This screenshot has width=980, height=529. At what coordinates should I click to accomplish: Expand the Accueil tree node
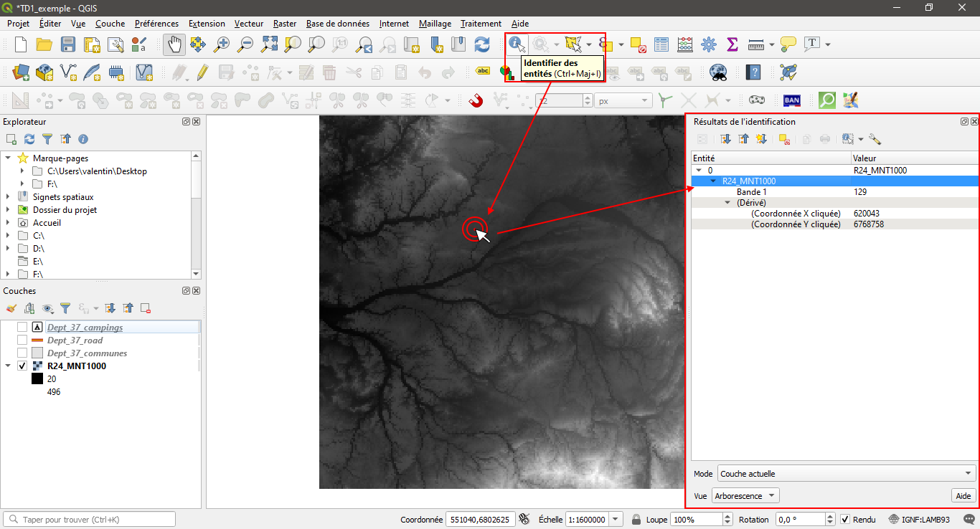coord(8,223)
